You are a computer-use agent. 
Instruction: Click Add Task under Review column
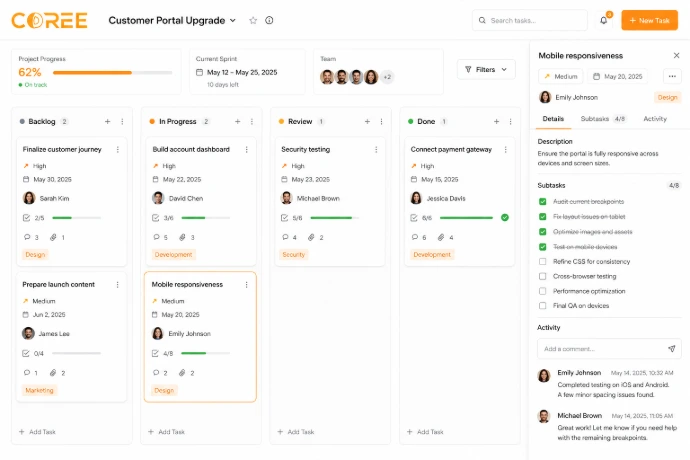(x=296, y=432)
